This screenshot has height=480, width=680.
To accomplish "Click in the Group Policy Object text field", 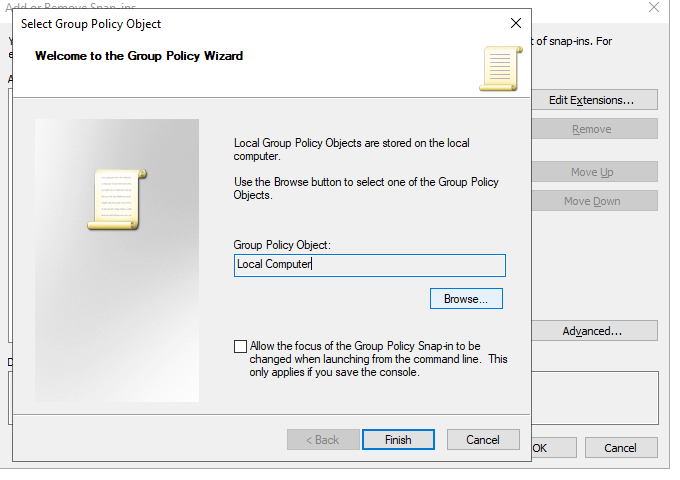I will [x=369, y=265].
